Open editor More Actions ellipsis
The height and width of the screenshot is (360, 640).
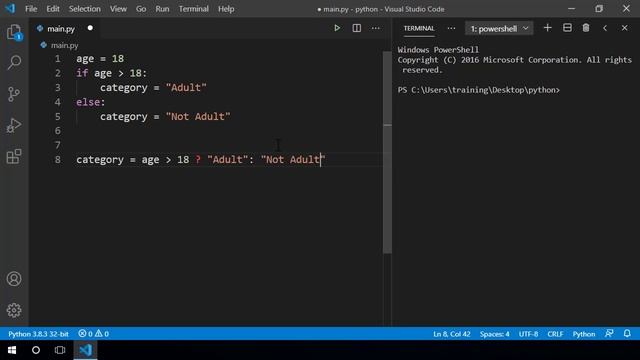376,28
